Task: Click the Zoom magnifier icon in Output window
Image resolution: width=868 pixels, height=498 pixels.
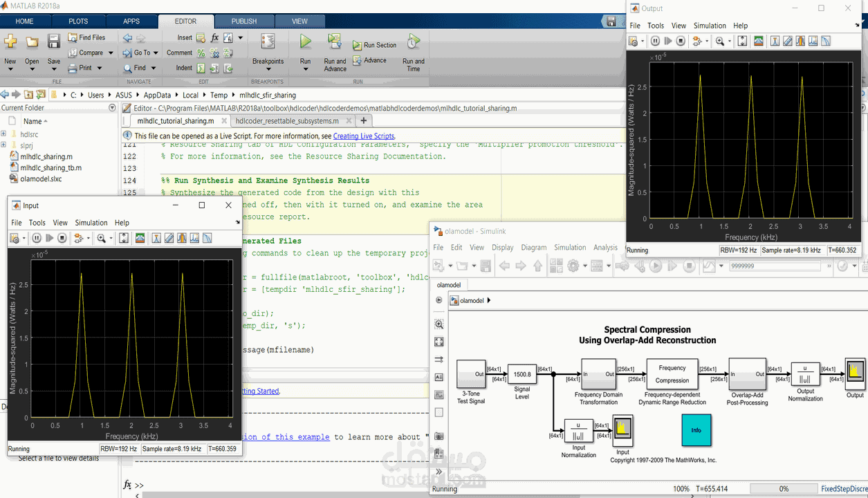Action: click(720, 41)
